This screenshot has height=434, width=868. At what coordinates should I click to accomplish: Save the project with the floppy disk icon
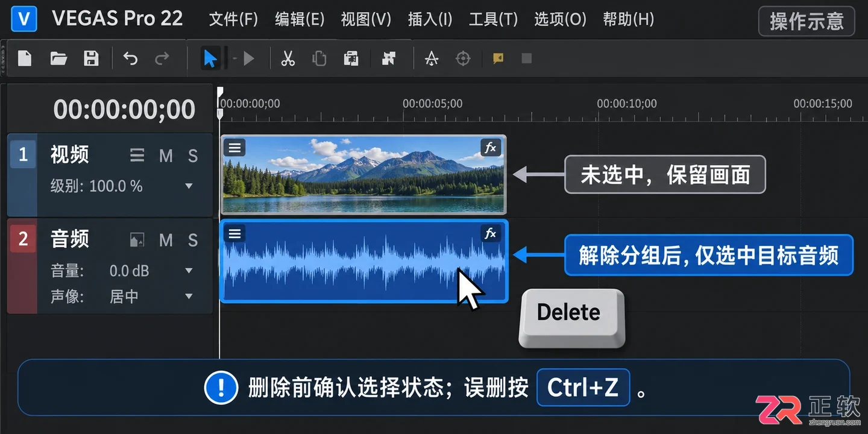click(x=91, y=58)
